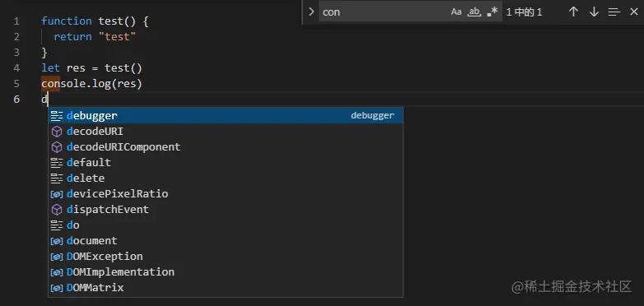This screenshot has height=306, width=644.
Task: Click line number 1 in gutter
Action: pos(16,21)
